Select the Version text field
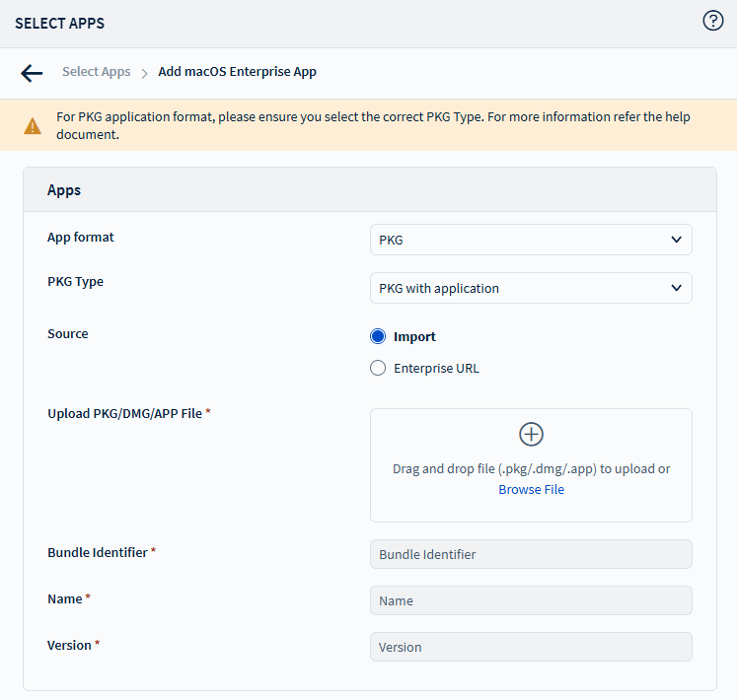Screen dimensions: 737x700 (x=531, y=647)
